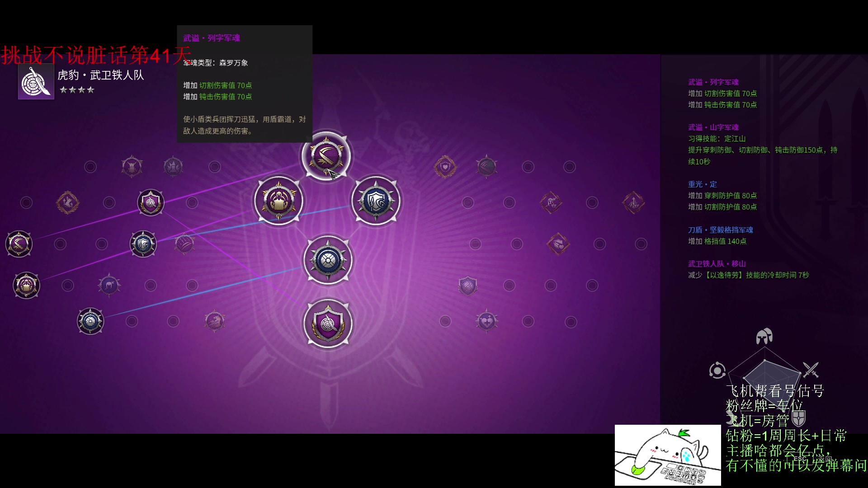The width and height of the screenshot is (868, 488).
Task: Click the small sword-slash node in the left tree
Action: [19, 244]
